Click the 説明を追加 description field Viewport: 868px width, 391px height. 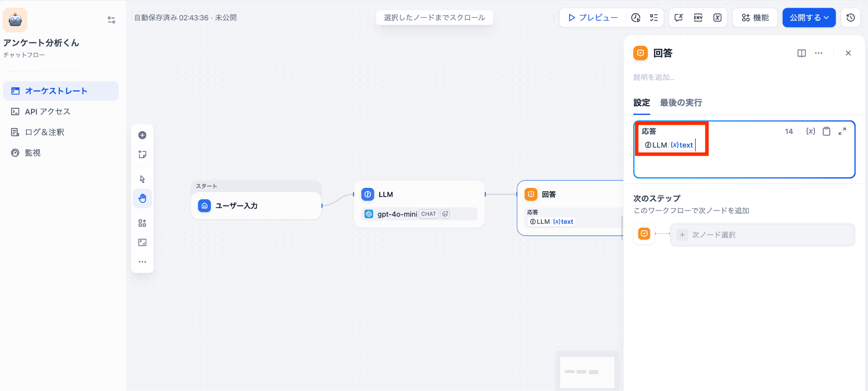(654, 77)
